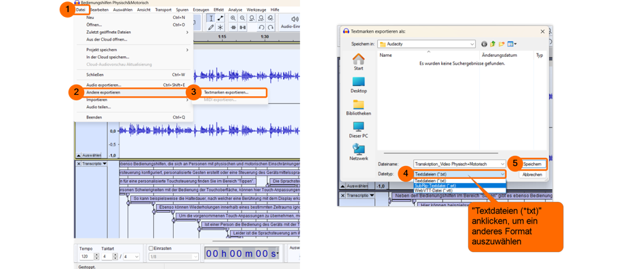644x269 pixels.
Task: Sort by Änderungsdatum column header
Action: tap(506, 55)
